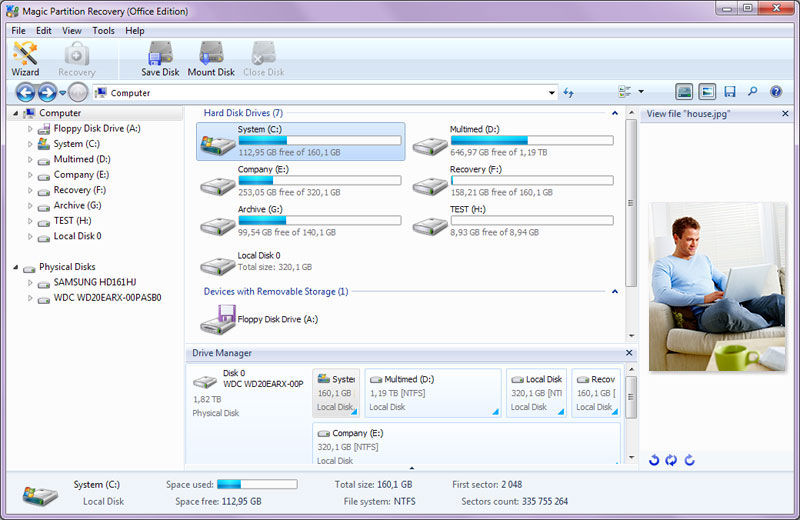Expand System (C:) tree node
Image resolution: width=800 pixels, height=520 pixels.
click(x=30, y=144)
